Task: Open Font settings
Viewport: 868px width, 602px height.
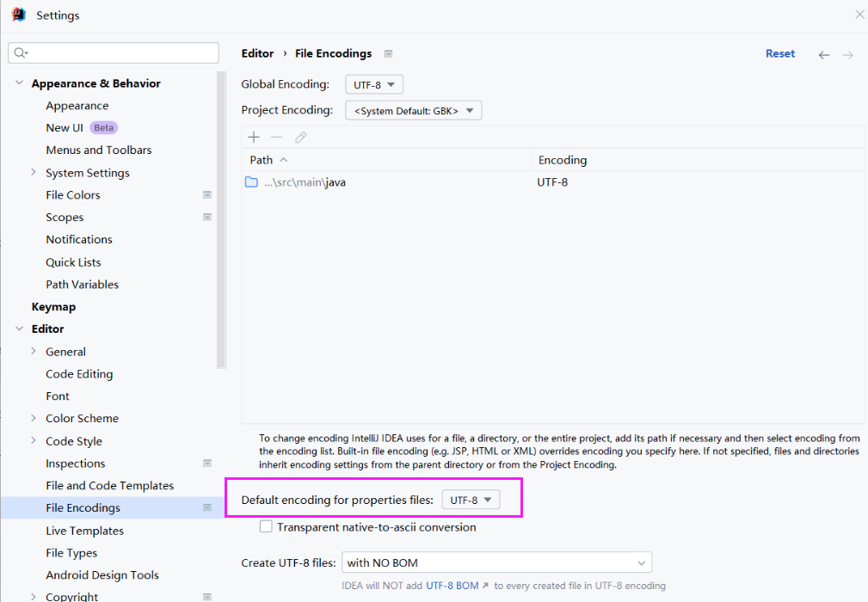Action: (x=58, y=396)
